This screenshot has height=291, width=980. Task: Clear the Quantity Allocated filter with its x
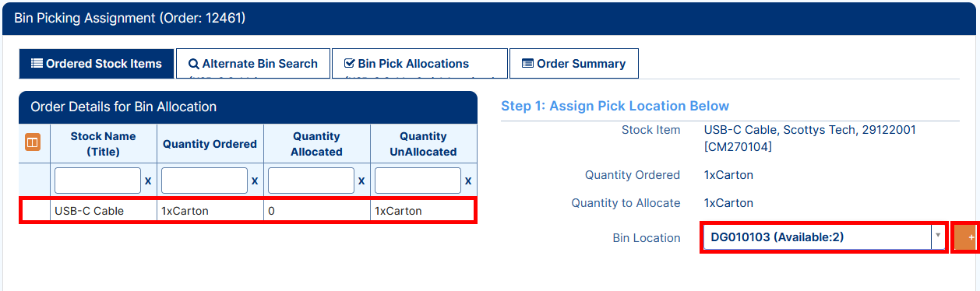coord(361,181)
